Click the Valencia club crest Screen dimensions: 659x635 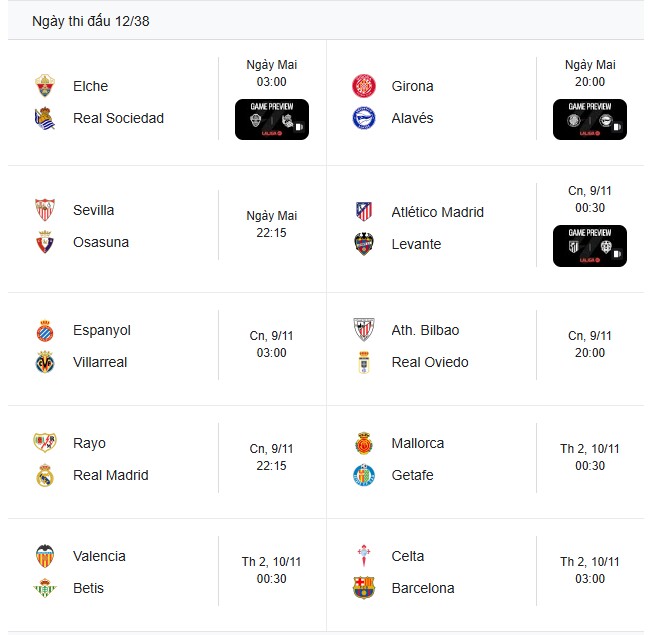(45, 556)
